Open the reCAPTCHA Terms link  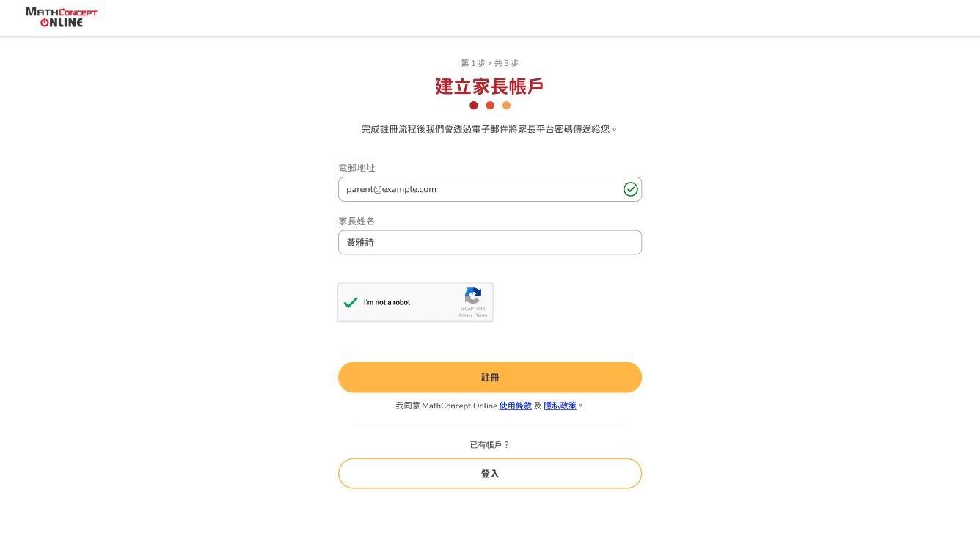click(481, 315)
